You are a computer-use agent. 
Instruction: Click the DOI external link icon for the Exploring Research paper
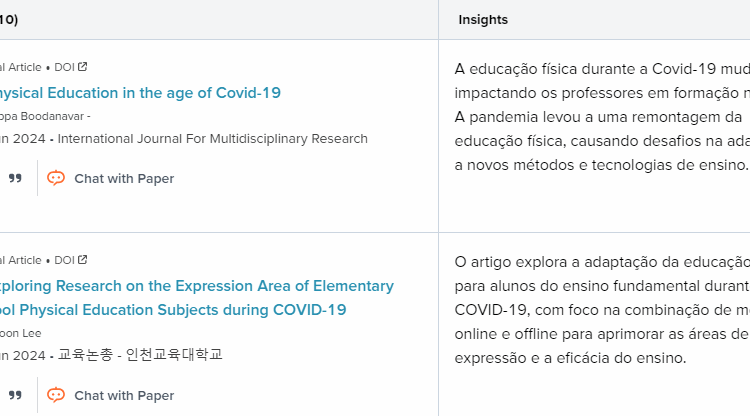pyautogui.click(x=83, y=260)
